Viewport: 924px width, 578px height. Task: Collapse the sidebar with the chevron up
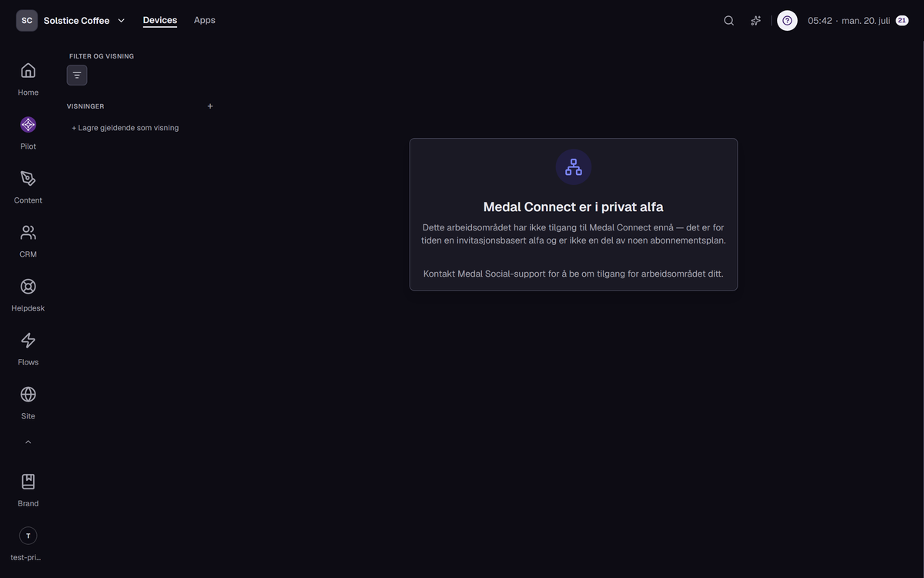(x=28, y=442)
